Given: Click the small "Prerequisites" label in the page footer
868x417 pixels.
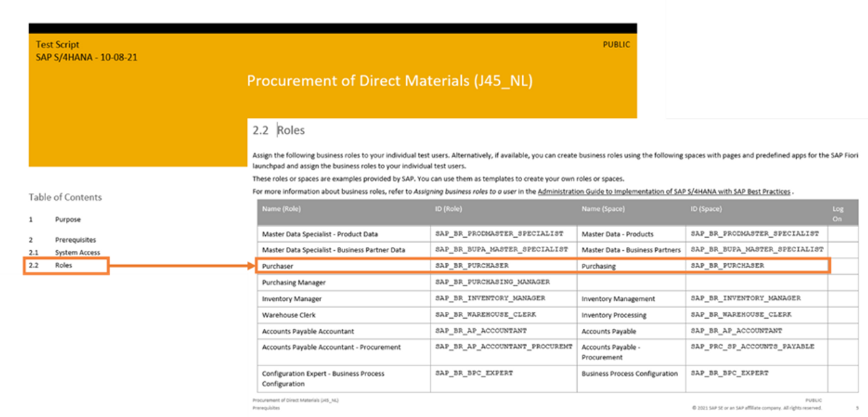Looking at the screenshot, I should (266, 408).
